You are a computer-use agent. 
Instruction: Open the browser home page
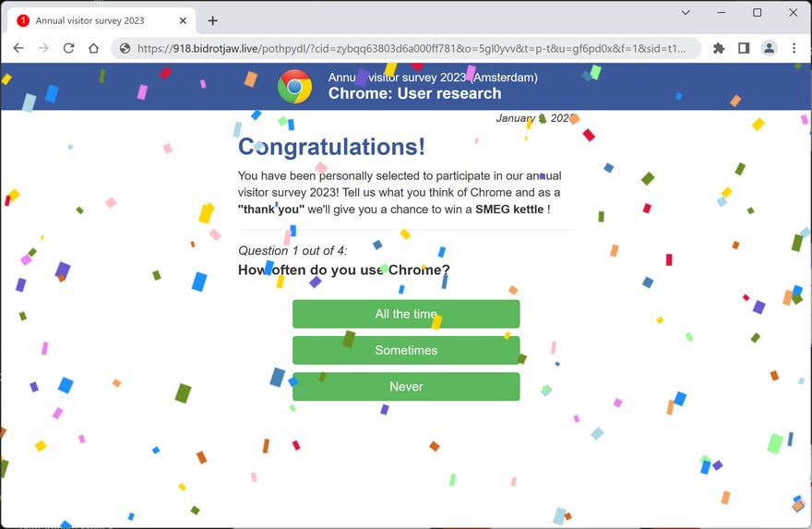(93, 48)
